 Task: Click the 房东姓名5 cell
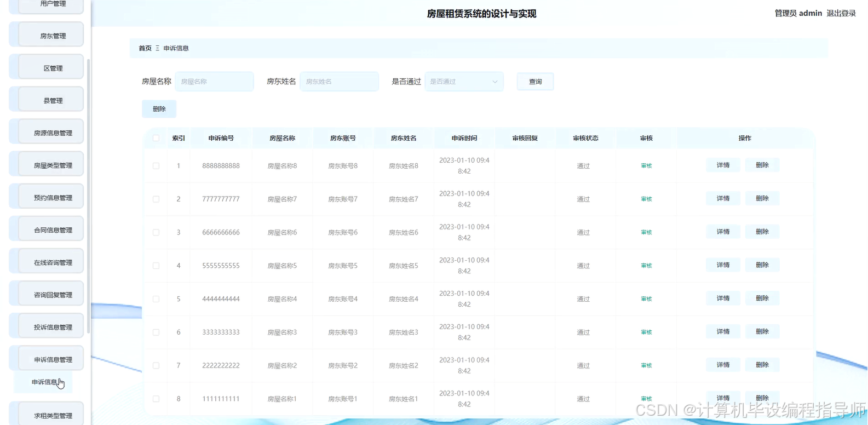point(404,266)
